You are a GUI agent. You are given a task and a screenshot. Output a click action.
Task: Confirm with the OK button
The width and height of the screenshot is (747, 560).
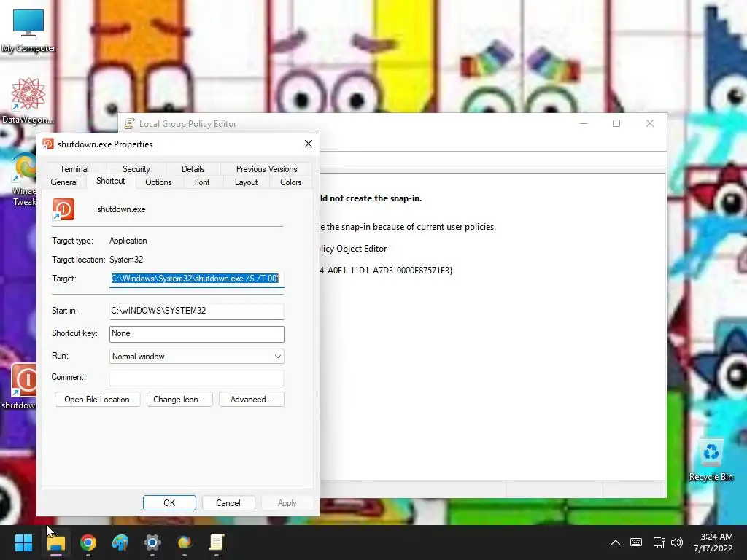[x=169, y=503]
